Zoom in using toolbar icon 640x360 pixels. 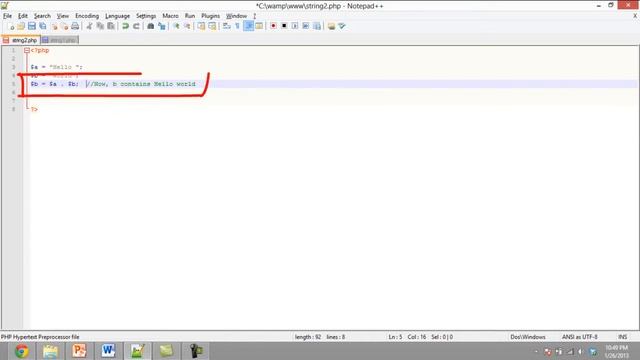pos(176,26)
